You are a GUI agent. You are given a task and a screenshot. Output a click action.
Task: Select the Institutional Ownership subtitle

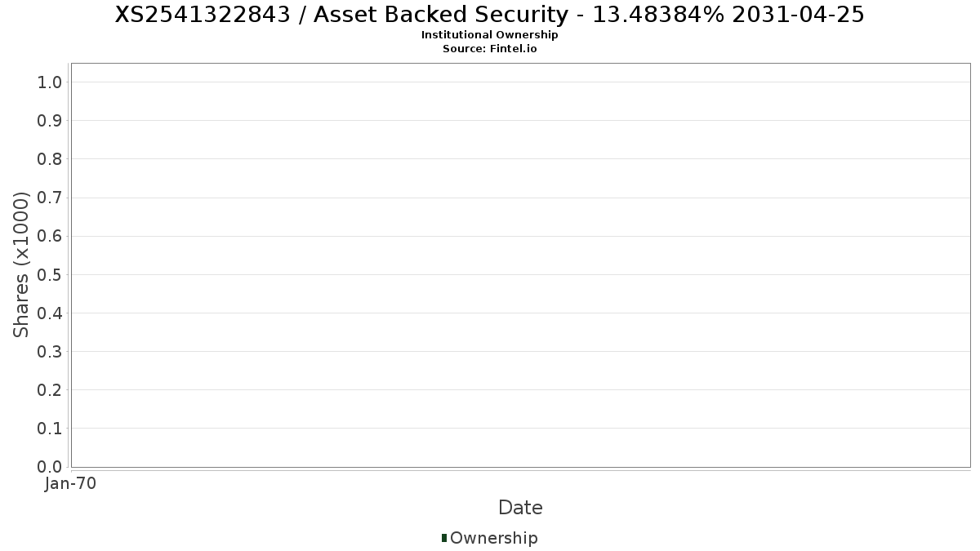(x=489, y=35)
